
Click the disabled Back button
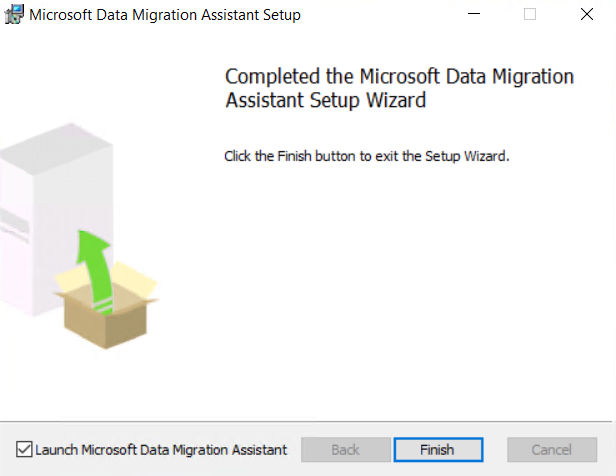[345, 450]
